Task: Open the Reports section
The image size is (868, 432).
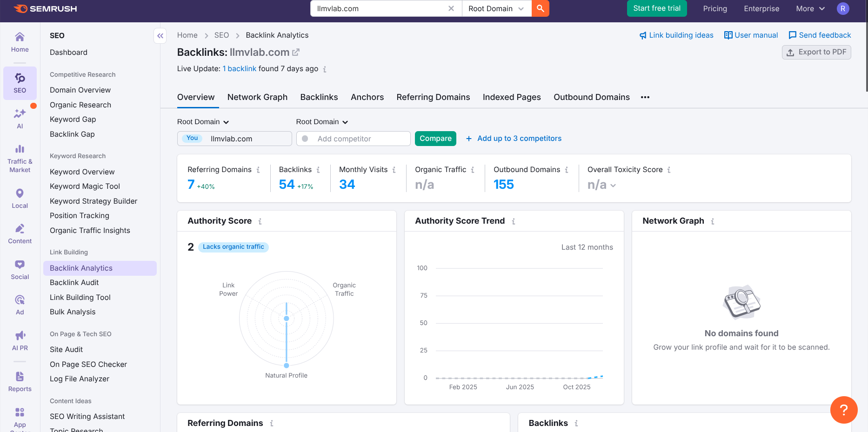Action: tap(20, 382)
